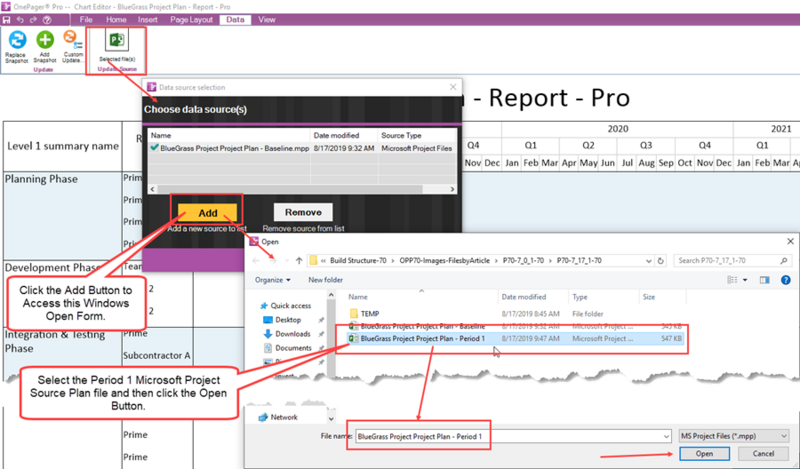Viewport: 800px width, 469px height.
Task: Close the Open dialog
Action: pyautogui.click(x=790, y=241)
